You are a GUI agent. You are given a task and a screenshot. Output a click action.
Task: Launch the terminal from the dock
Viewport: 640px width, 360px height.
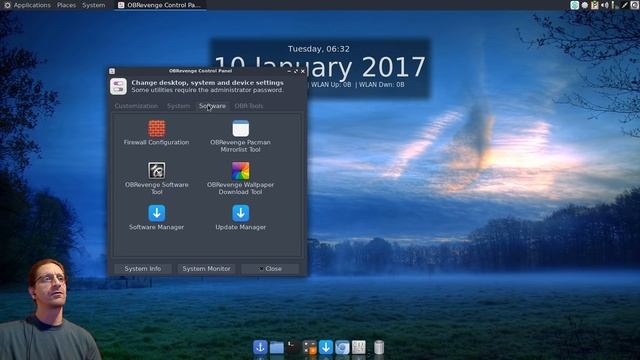coord(293,347)
